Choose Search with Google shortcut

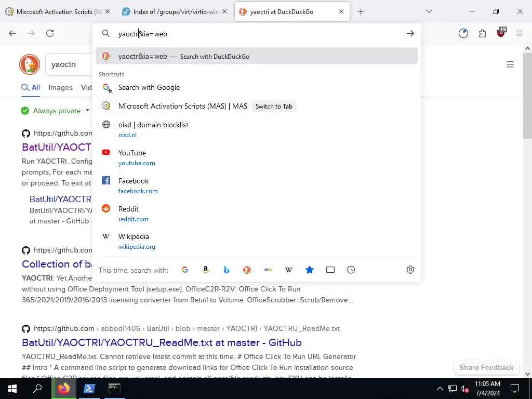[257, 87]
